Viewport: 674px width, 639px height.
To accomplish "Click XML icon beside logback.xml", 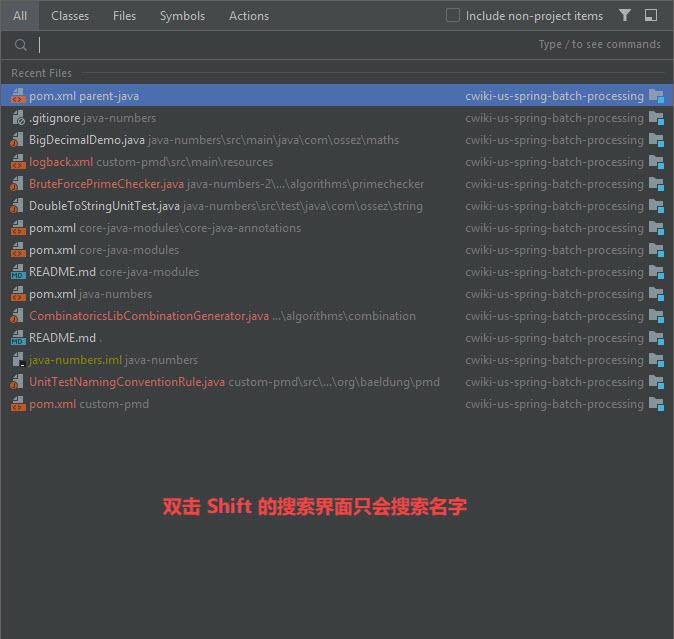I will click(18, 162).
